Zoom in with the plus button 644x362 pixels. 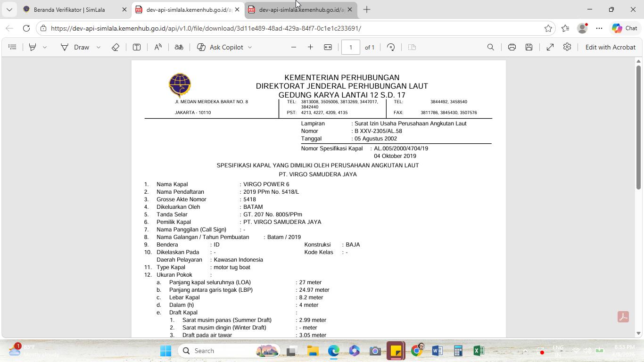tap(310, 47)
